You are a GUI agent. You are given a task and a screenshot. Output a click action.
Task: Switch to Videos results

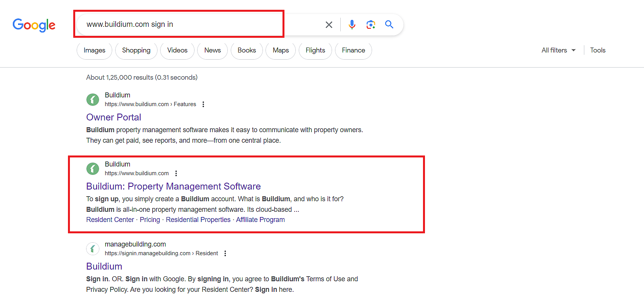point(177,50)
